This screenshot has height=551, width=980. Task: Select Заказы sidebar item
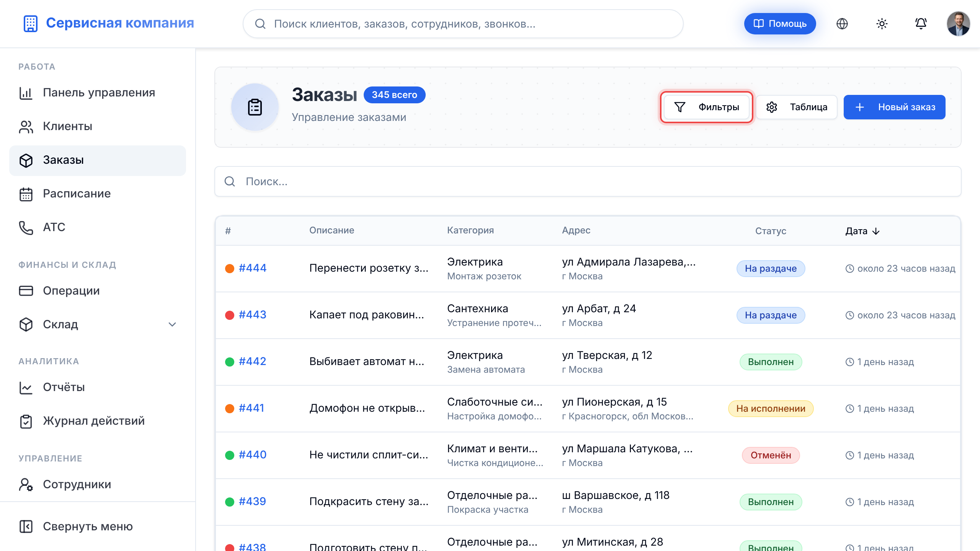(98, 160)
